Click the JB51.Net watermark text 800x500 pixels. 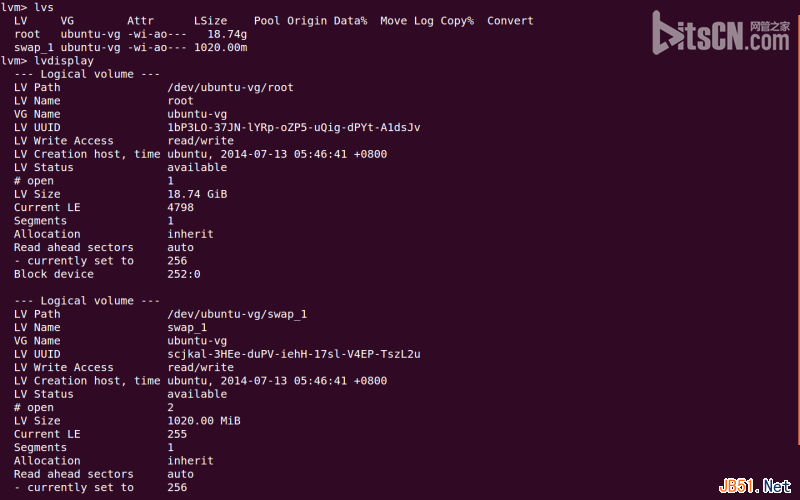[755, 487]
